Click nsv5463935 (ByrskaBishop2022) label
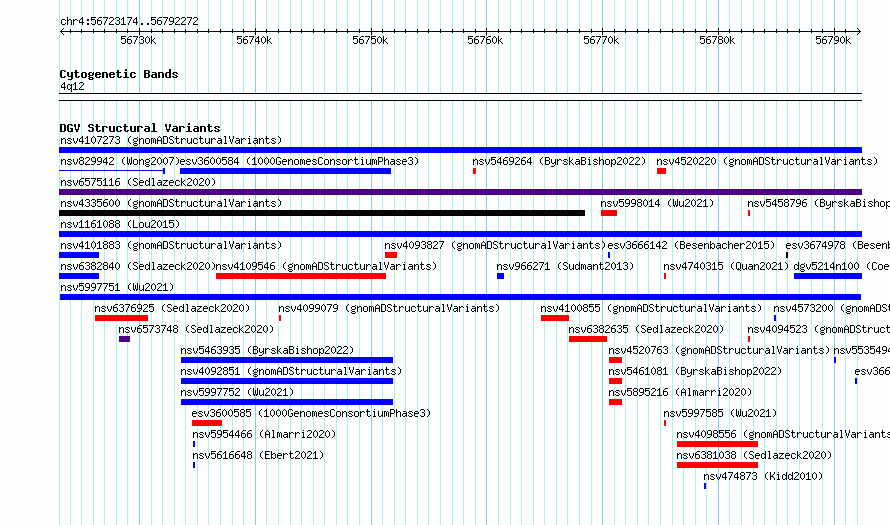 point(267,350)
